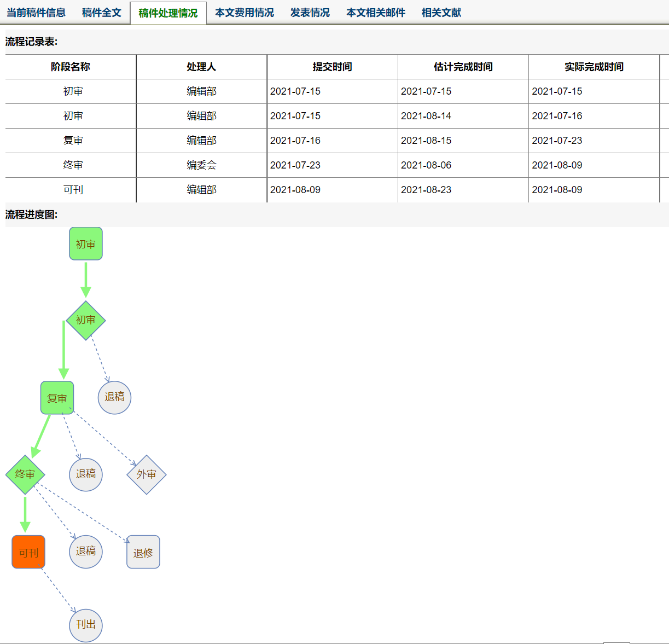Open the 本文相关邮件 tab

[375, 13]
